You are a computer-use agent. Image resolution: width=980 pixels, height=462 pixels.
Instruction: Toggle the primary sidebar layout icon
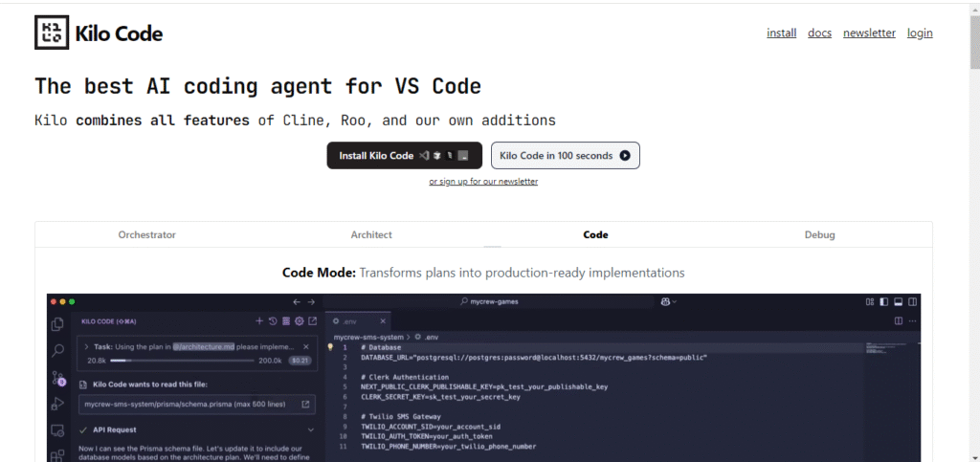tap(883, 301)
